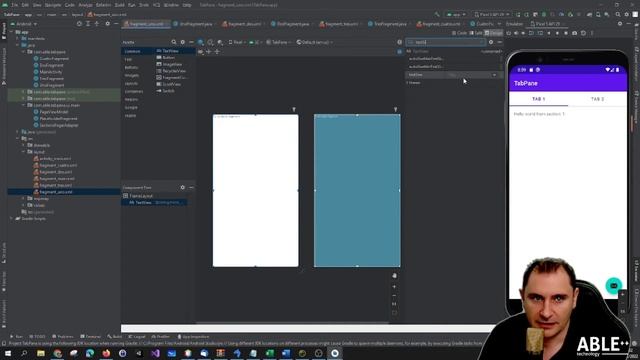This screenshot has height=360, width=640.
Task: Open the Pixel device dropdown in designer toolbar
Action: point(237,42)
